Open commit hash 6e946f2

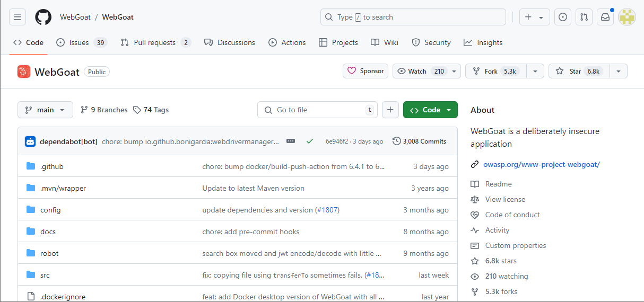tap(337, 141)
